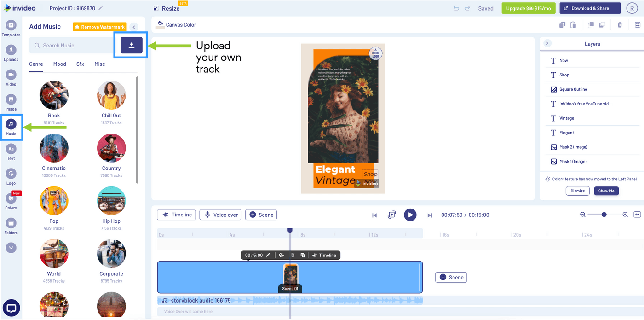Collapse the Layers panel chevron

[x=547, y=43]
